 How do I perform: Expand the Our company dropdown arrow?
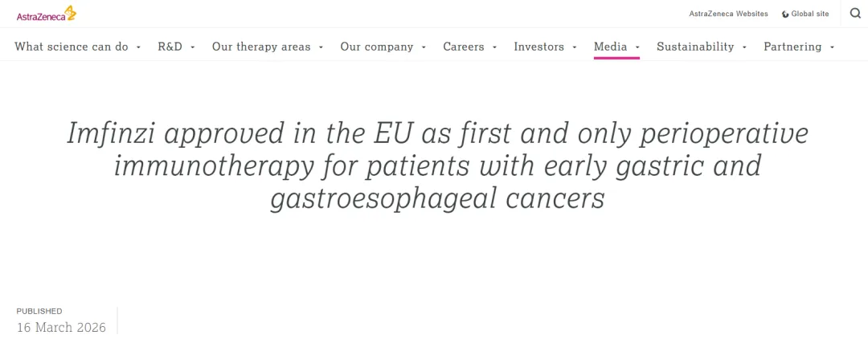pos(424,47)
